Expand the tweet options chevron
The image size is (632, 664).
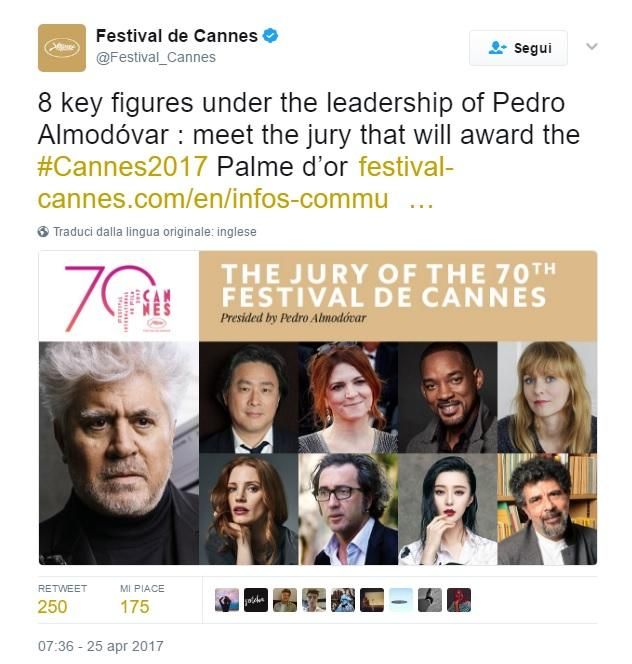pyautogui.click(x=591, y=47)
